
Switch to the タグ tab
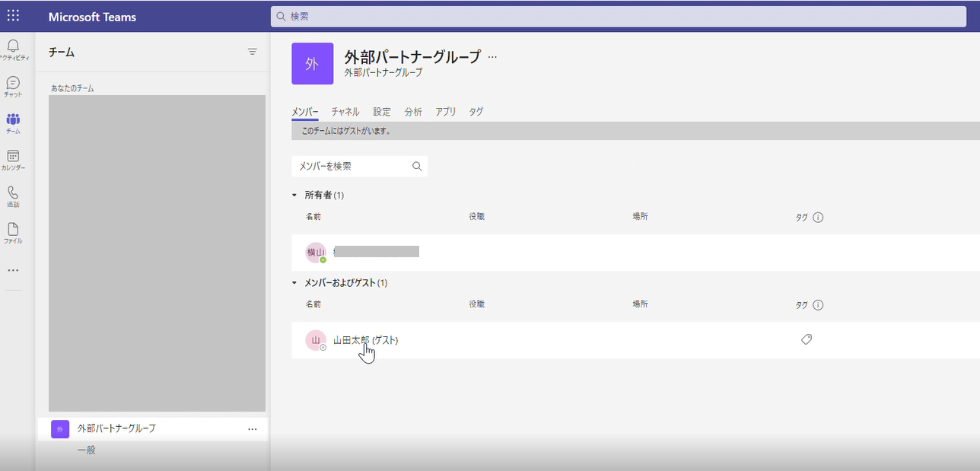[x=476, y=112]
